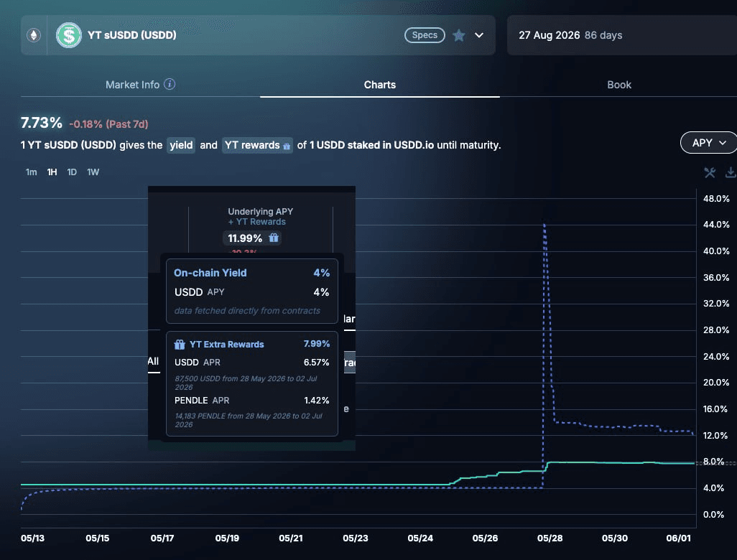Click PENDLE APR 1.42% row

tap(252, 401)
